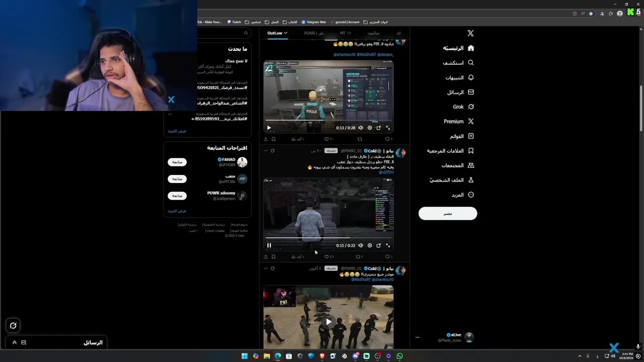
Task: Open settings gear on 0:13 / 0:28 video
Action: coord(370,128)
